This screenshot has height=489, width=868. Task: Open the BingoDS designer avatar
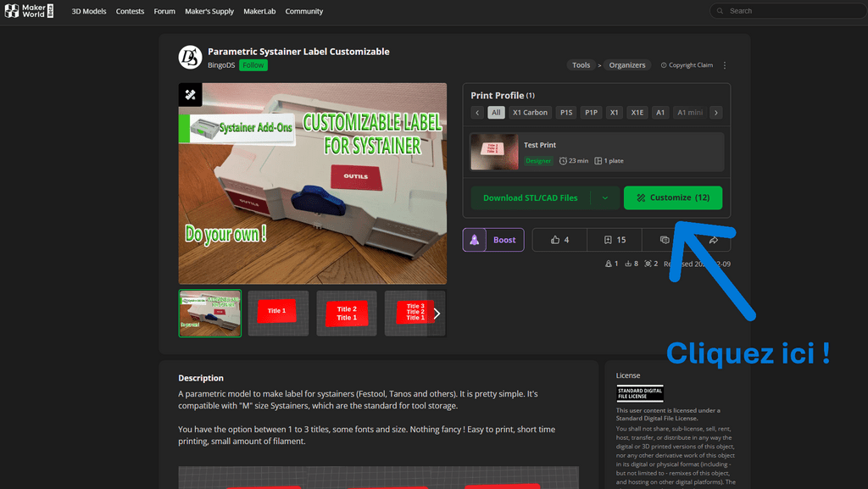click(190, 57)
